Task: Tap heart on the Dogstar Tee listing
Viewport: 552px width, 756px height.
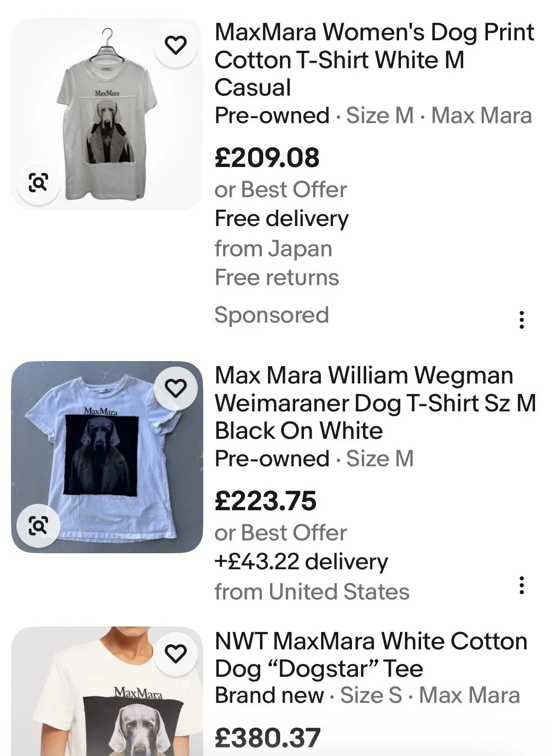Action: [x=176, y=653]
